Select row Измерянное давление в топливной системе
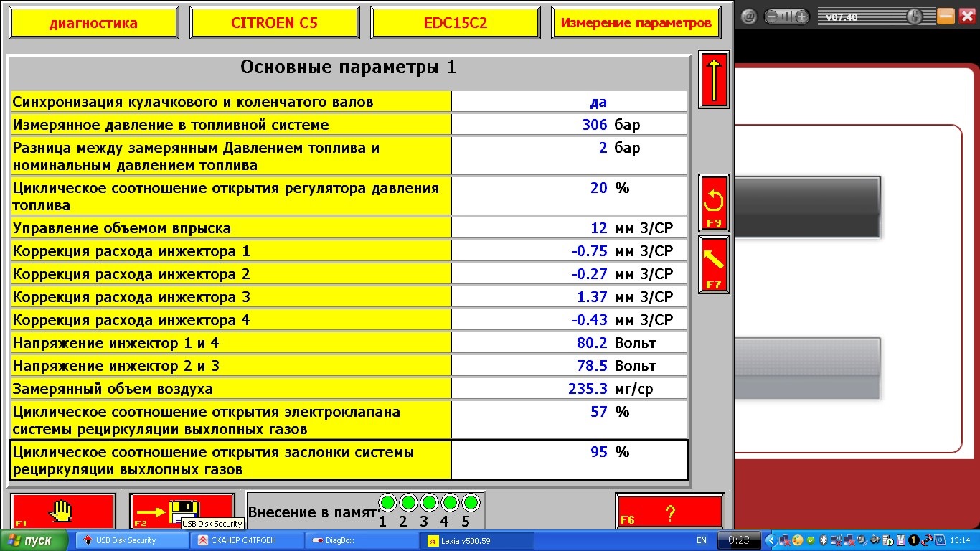 [349, 125]
